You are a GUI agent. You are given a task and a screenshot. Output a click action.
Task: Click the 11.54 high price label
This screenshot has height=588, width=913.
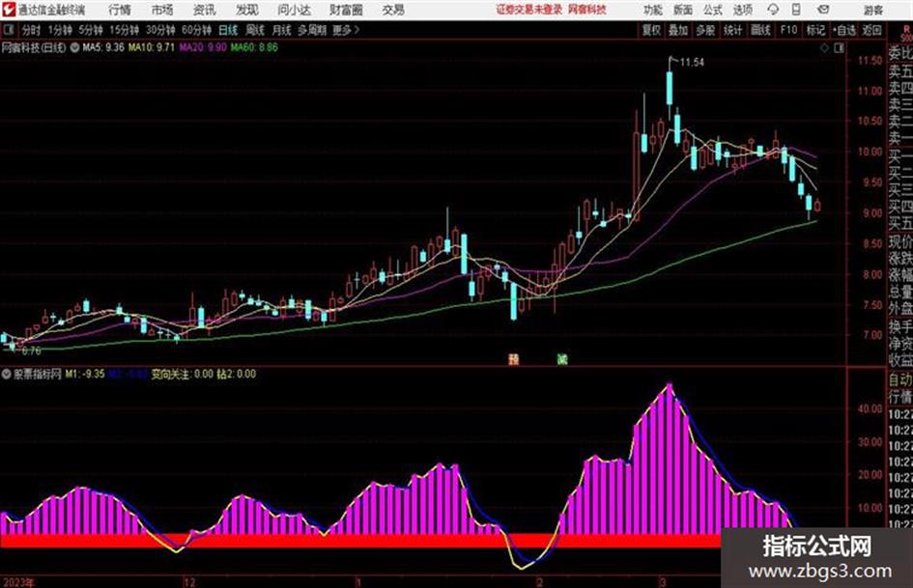[692, 63]
